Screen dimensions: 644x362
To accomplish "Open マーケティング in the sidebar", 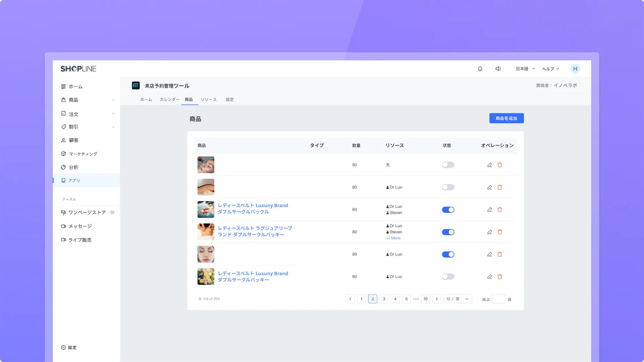I will pos(83,154).
